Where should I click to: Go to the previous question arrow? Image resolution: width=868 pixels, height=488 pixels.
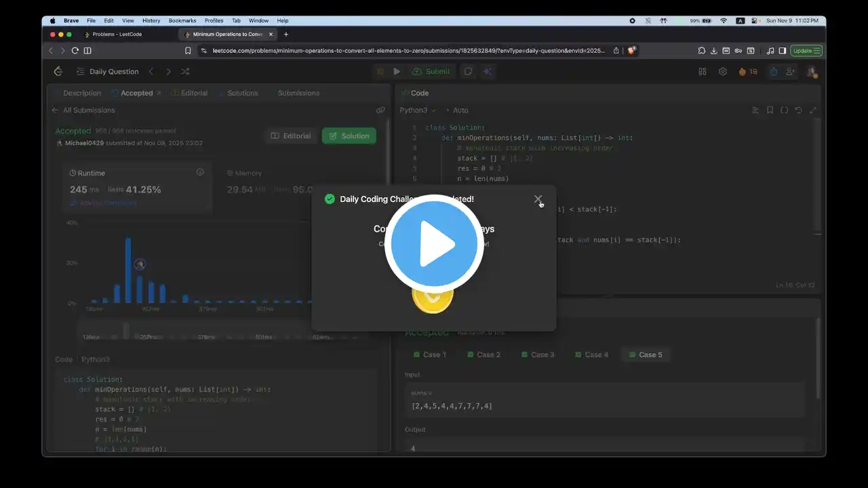151,71
